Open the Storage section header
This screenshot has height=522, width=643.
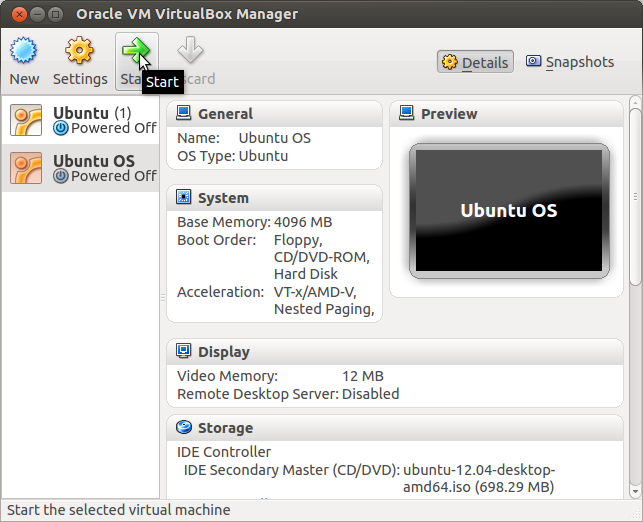click(395, 428)
